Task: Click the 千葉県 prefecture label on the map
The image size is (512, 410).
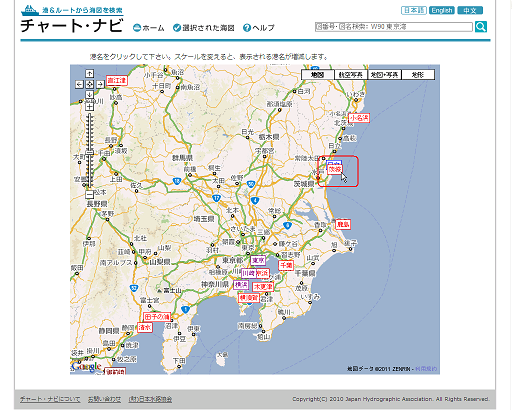Action: (305, 273)
